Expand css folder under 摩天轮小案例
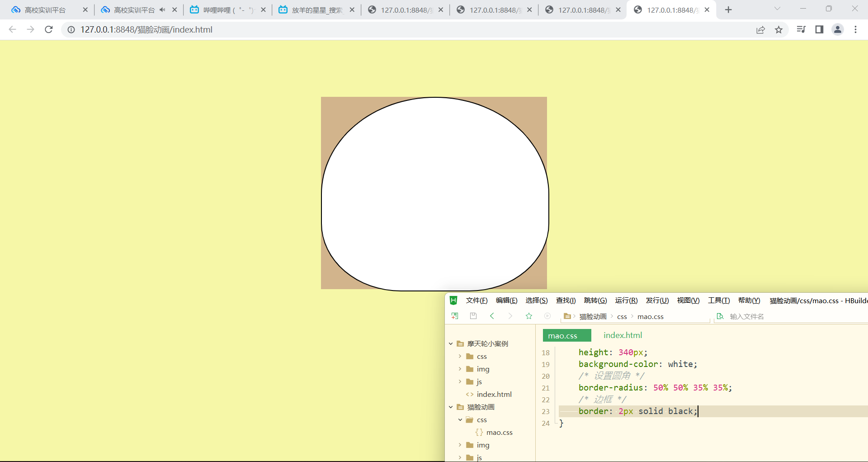Viewport: 868px width, 462px height. pyautogui.click(x=460, y=356)
